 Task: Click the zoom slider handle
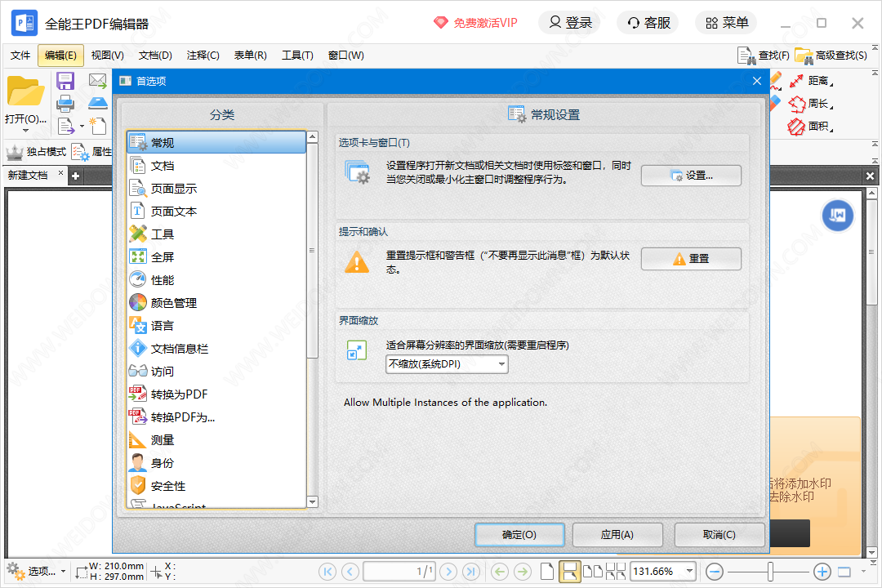coord(771,572)
